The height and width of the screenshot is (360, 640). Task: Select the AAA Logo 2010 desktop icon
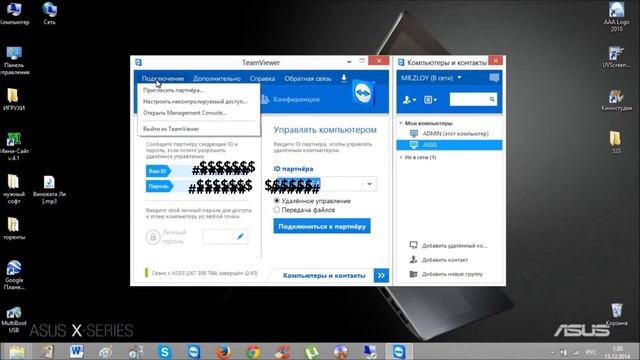[616, 16]
